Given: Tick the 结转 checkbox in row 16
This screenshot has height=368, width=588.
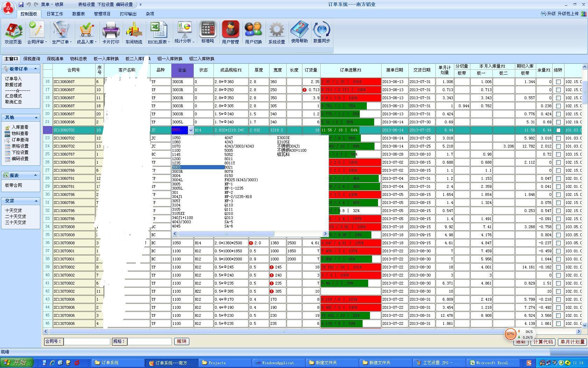Looking at the screenshot, I should tap(558, 82).
